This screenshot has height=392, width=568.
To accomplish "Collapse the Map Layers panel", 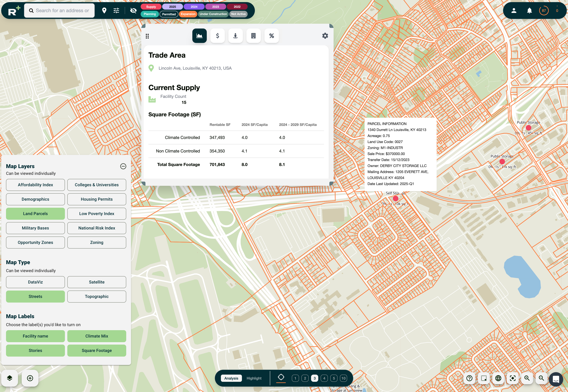I will pos(123,166).
